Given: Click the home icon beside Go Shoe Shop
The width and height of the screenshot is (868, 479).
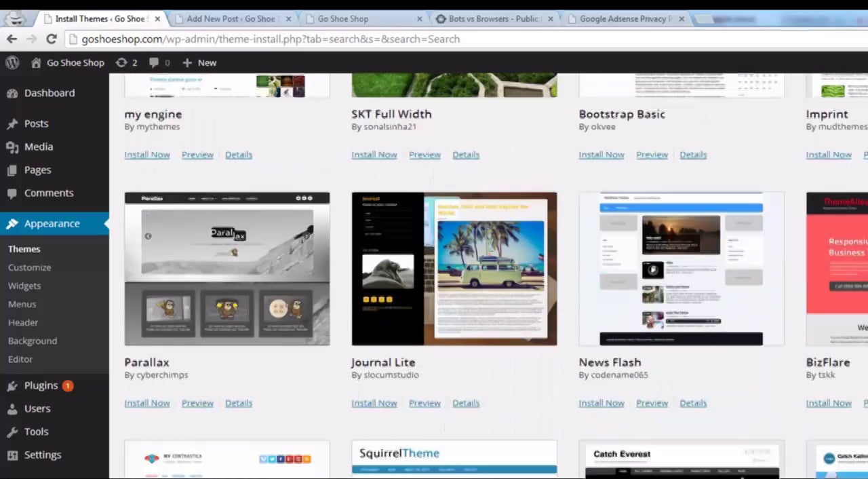Looking at the screenshot, I should pos(36,62).
